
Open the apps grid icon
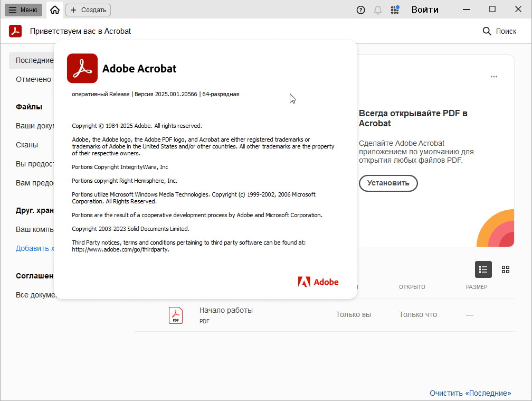[x=395, y=10]
